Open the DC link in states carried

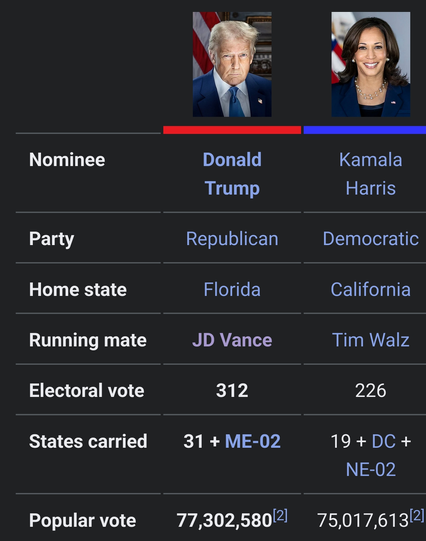[384, 441]
